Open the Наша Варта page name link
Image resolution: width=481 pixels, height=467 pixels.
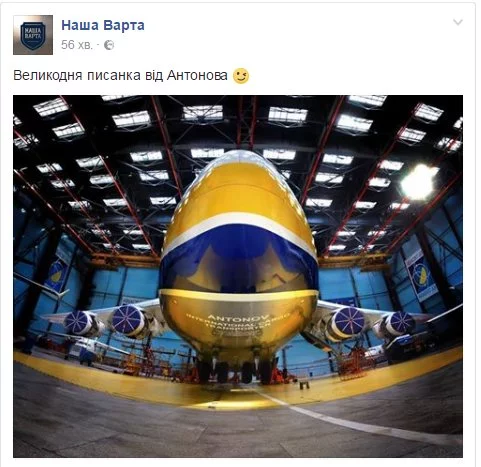pos(103,25)
